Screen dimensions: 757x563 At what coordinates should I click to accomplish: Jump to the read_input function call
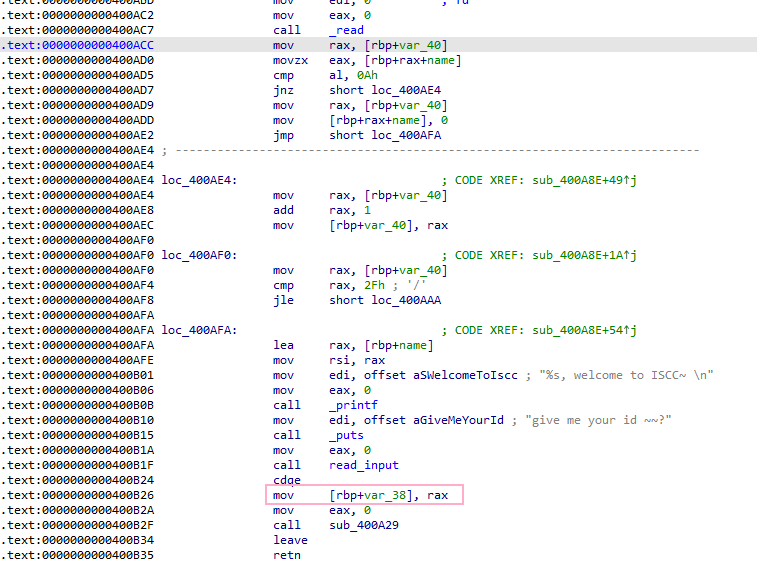(363, 465)
